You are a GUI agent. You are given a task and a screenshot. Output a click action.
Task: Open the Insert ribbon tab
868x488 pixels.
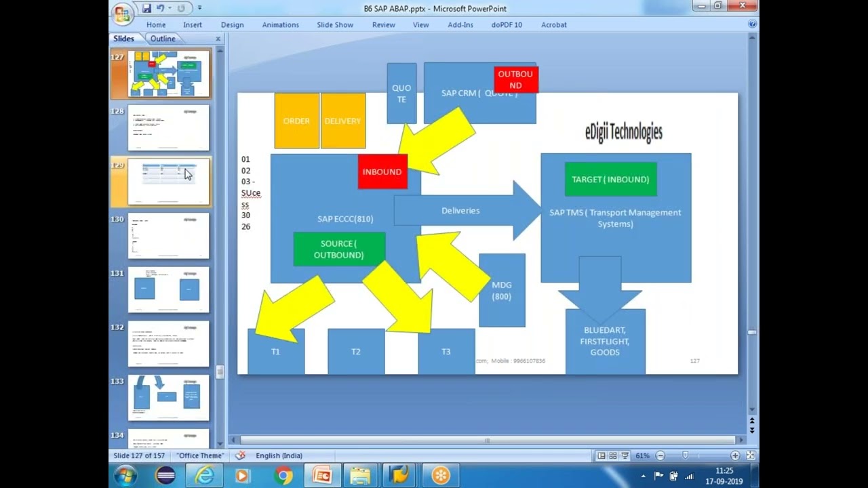[x=193, y=24]
